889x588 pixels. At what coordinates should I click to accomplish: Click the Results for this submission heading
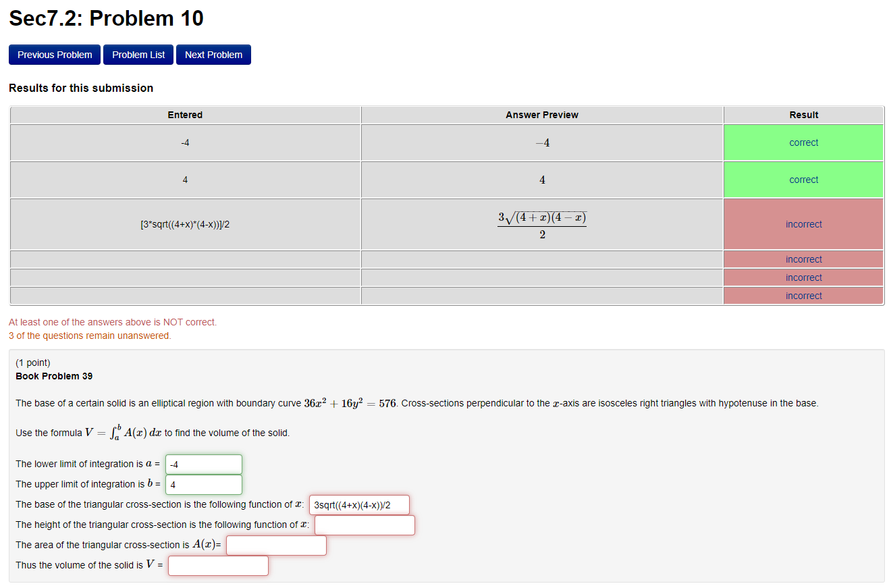(x=81, y=88)
